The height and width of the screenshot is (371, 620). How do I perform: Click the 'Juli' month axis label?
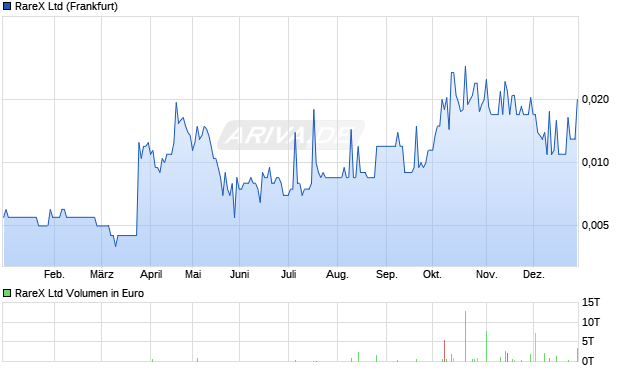289,274
